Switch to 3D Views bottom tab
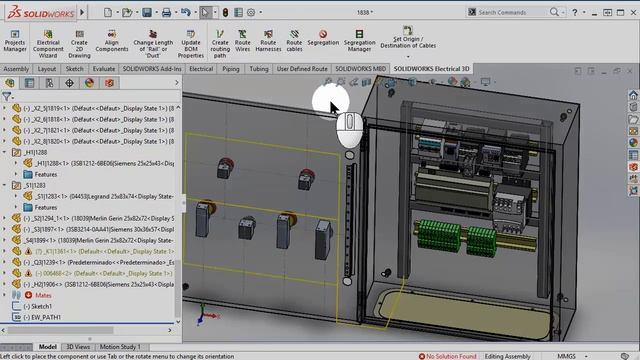This screenshot has height=360, width=640. pyautogui.click(x=78, y=347)
